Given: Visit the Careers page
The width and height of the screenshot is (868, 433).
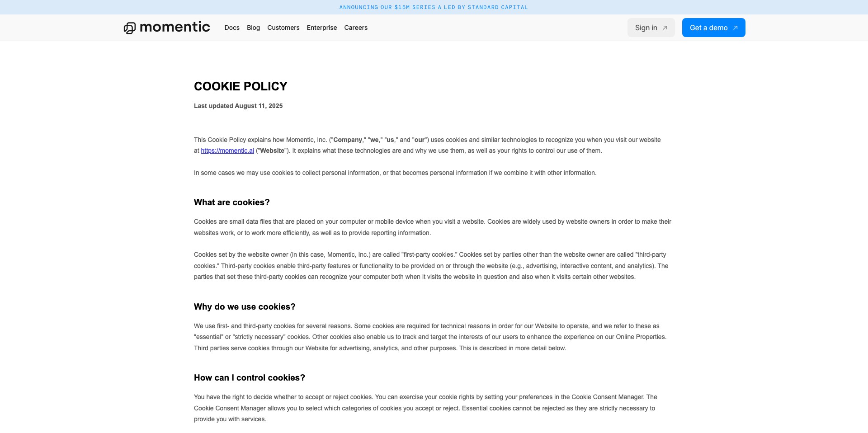Looking at the screenshot, I should (x=356, y=28).
